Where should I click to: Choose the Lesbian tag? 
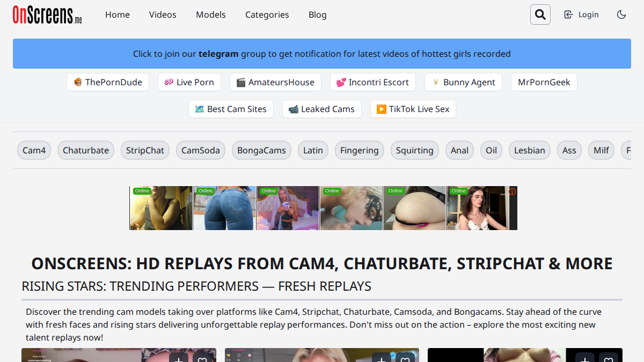coord(530,150)
